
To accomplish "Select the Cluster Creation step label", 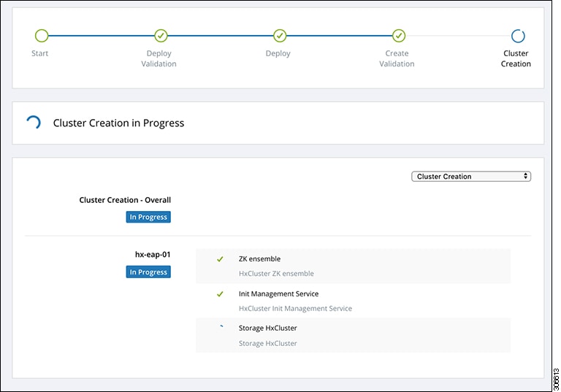I will pos(516,58).
